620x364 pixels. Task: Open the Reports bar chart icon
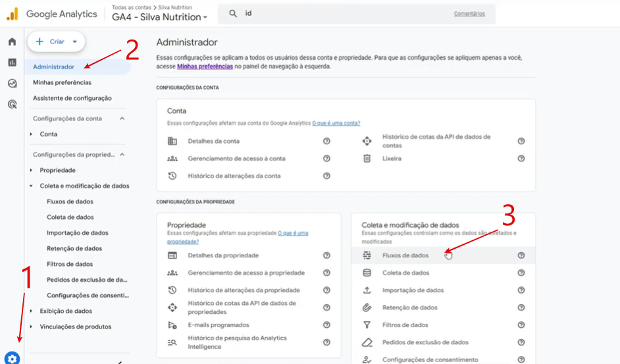12,63
